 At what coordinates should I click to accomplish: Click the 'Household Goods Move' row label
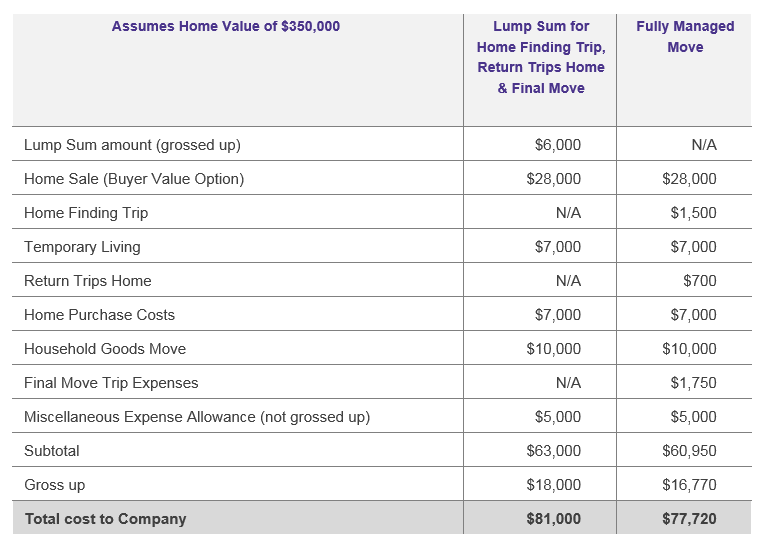tap(105, 349)
